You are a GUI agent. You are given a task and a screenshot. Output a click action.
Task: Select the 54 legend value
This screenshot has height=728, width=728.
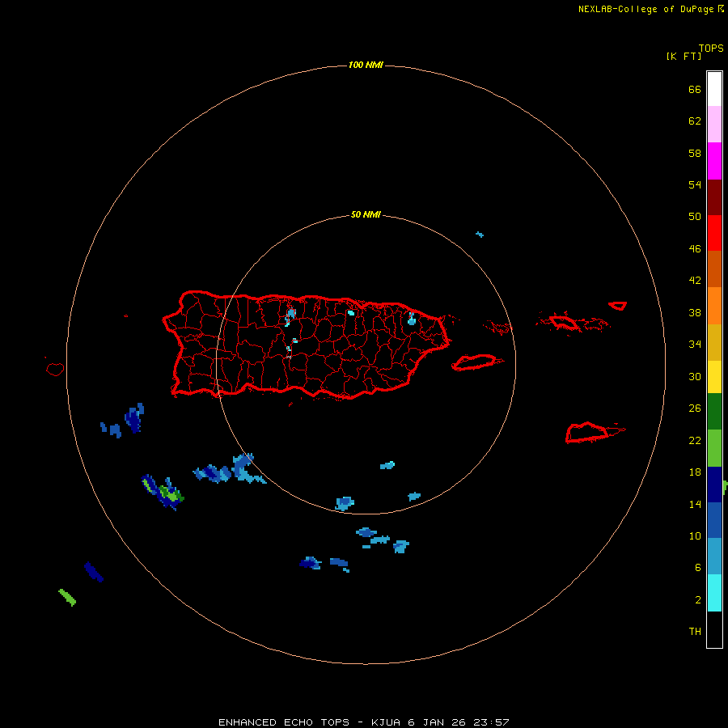point(695,184)
